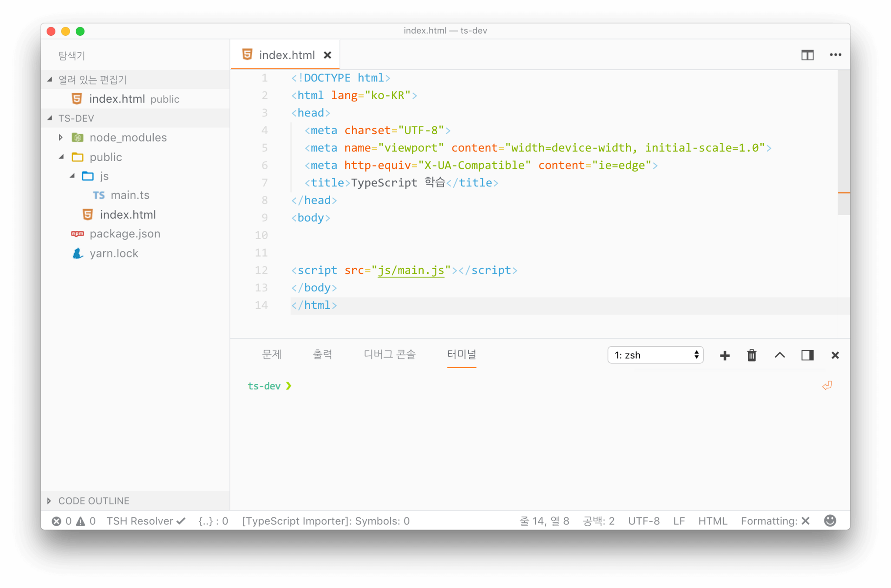Screen dimensions: 891x588
Task: Click the HTML language mode button
Action: (712, 521)
